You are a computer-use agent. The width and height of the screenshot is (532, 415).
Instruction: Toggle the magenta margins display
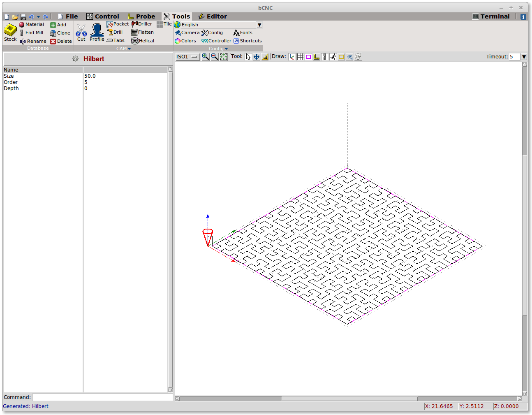(x=308, y=57)
